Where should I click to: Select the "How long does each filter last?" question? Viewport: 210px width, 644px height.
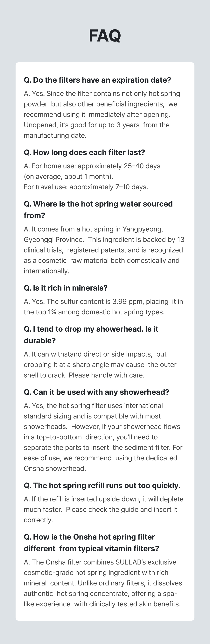84,152
